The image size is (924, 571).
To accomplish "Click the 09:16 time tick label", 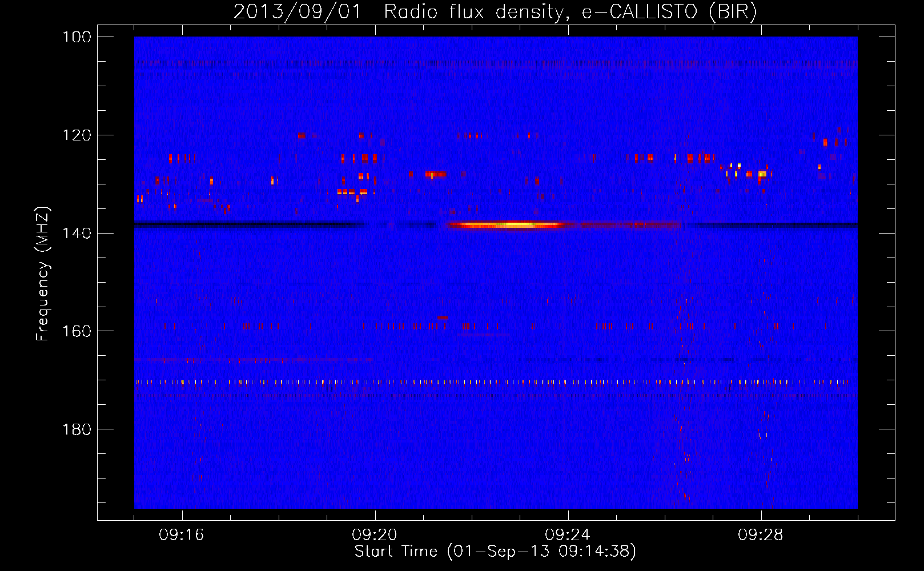I will (x=182, y=535).
